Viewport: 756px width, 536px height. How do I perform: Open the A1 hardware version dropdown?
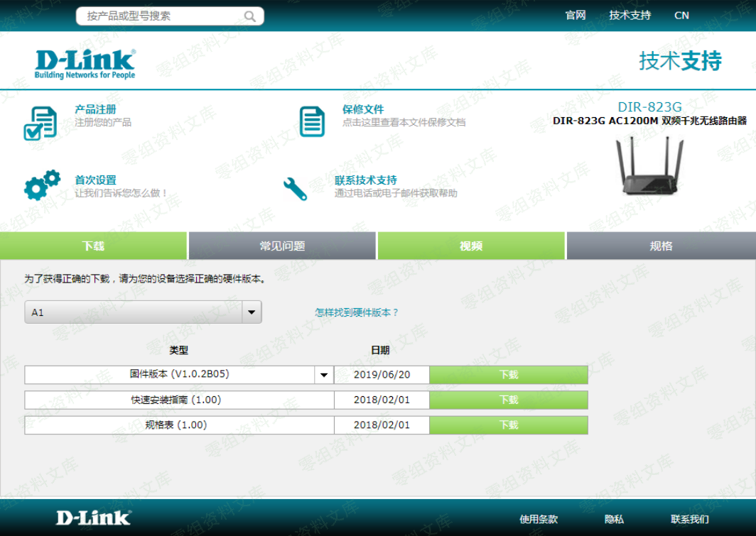coord(144,312)
